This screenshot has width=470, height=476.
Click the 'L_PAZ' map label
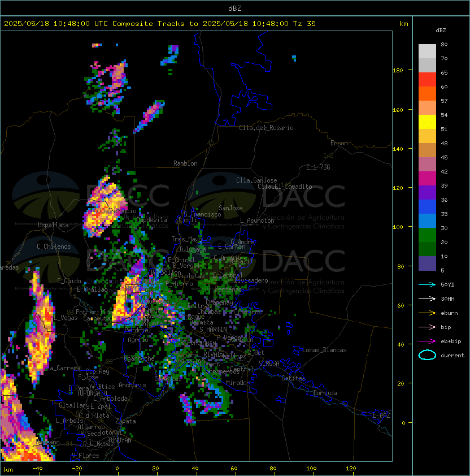pyautogui.click(x=381, y=416)
